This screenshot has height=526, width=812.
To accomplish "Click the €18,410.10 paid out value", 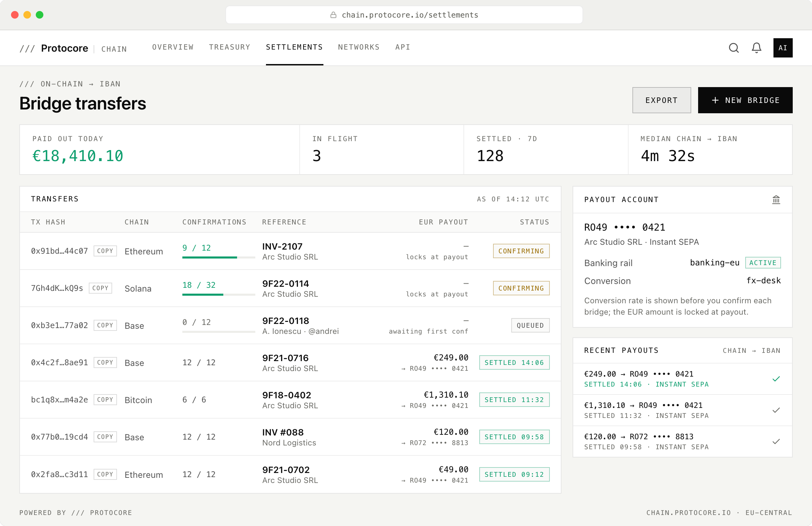I will click(x=78, y=156).
